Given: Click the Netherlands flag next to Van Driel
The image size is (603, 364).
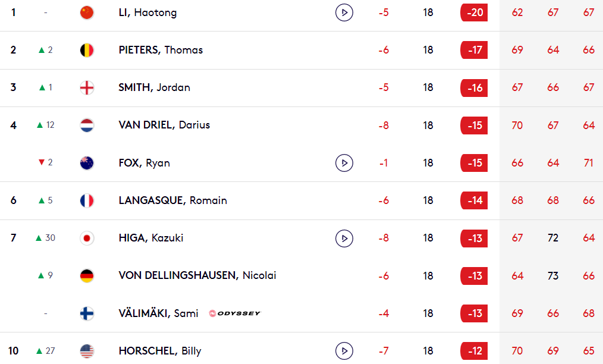Looking at the screenshot, I should pyautogui.click(x=87, y=125).
